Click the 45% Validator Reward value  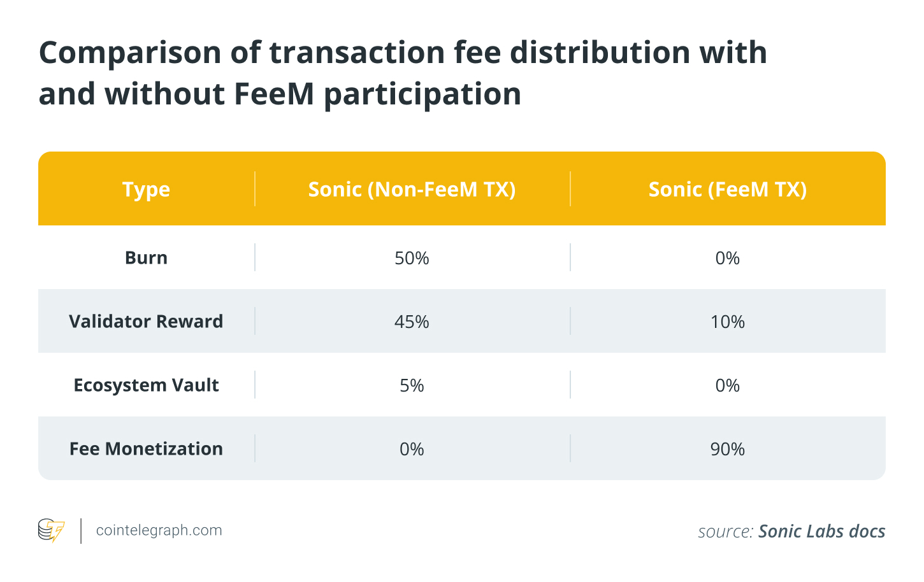(x=412, y=322)
